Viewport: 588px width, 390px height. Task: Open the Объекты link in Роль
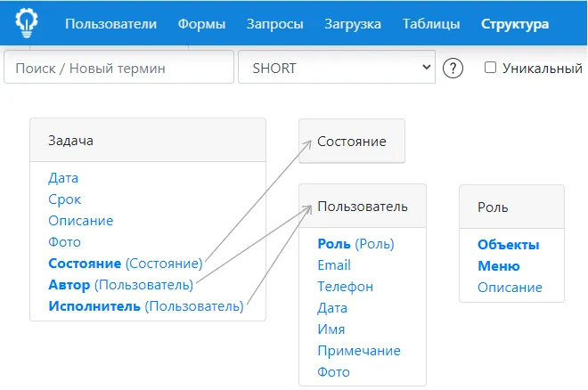509,245
